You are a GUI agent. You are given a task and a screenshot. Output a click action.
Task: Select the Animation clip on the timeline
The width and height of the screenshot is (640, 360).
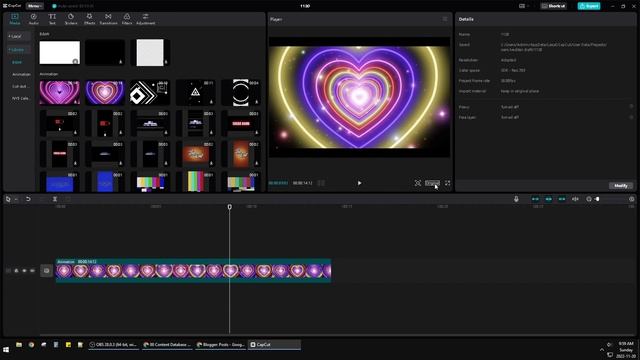tap(193, 270)
